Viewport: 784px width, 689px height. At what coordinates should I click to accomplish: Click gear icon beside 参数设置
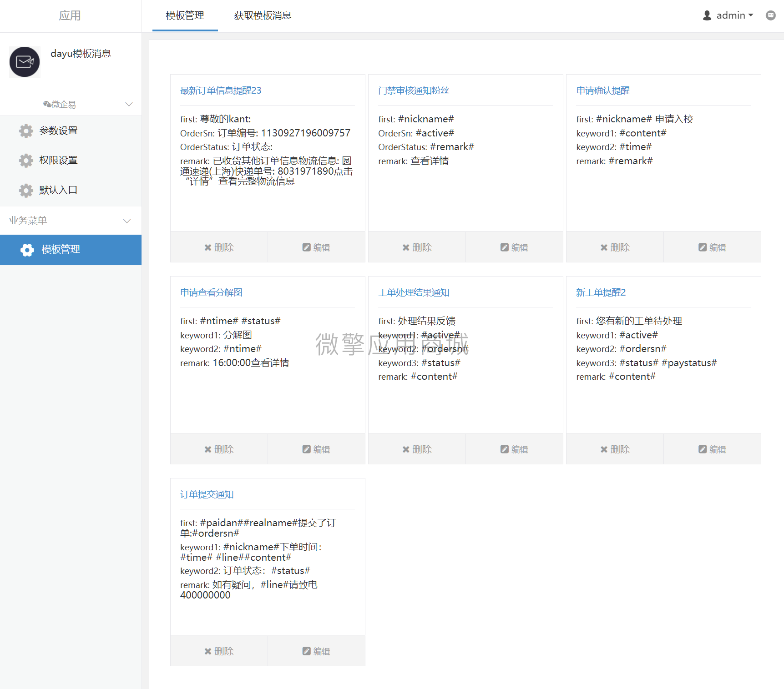click(26, 131)
